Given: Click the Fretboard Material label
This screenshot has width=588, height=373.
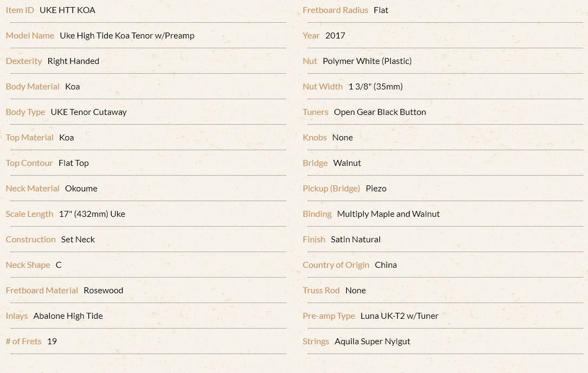Looking at the screenshot, I should coord(42,291).
